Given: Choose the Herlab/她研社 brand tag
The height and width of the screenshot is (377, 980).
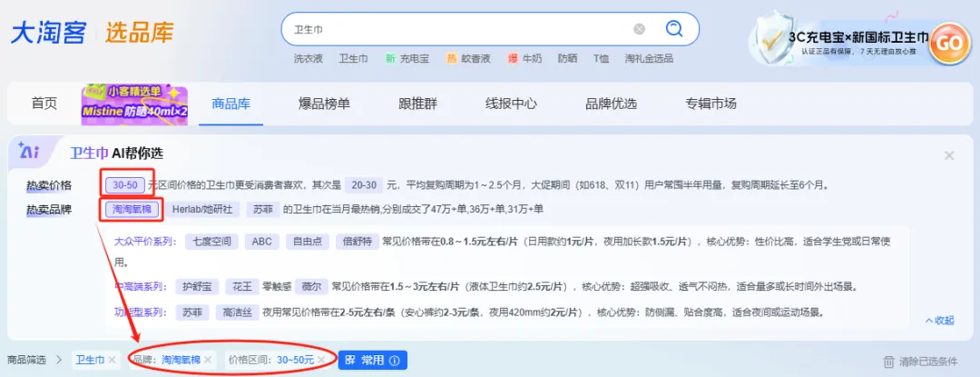Looking at the screenshot, I should (x=203, y=210).
